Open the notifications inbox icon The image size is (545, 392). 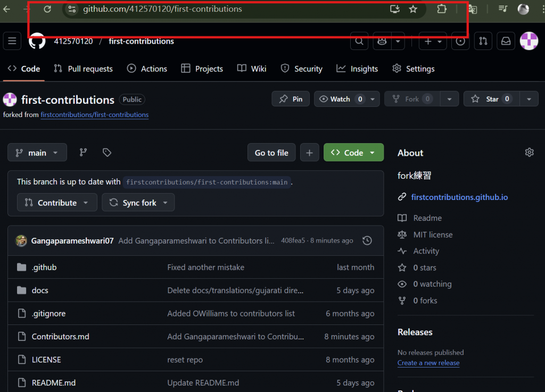(506, 41)
